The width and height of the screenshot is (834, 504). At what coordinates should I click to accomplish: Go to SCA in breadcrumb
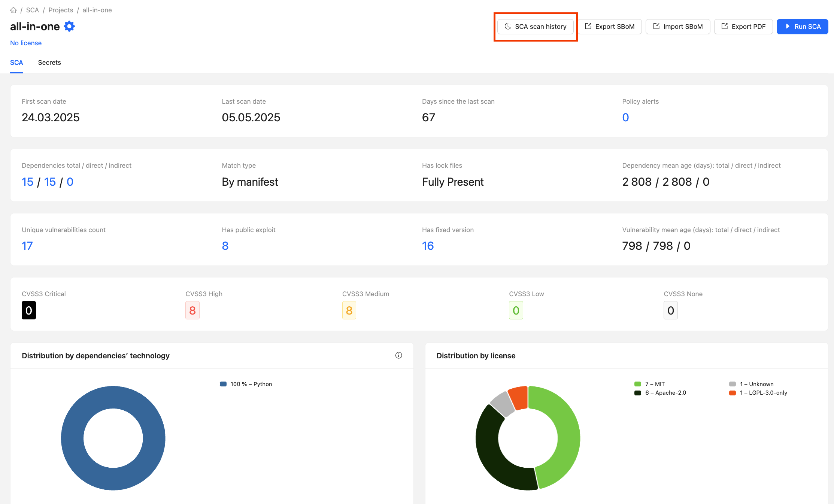33,10
